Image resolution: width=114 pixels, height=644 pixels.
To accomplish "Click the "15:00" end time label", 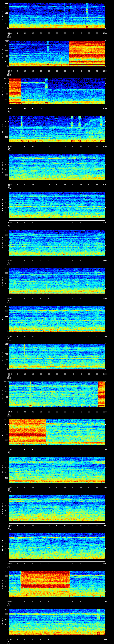I will pos(105,33).
